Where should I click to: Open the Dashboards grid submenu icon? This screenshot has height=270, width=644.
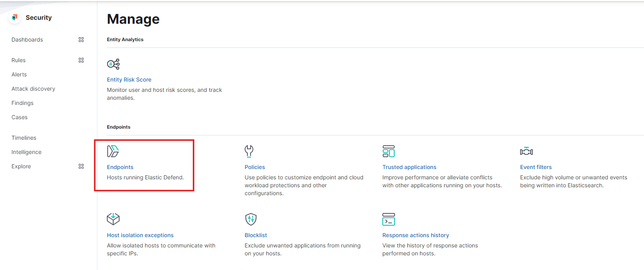pos(81,40)
